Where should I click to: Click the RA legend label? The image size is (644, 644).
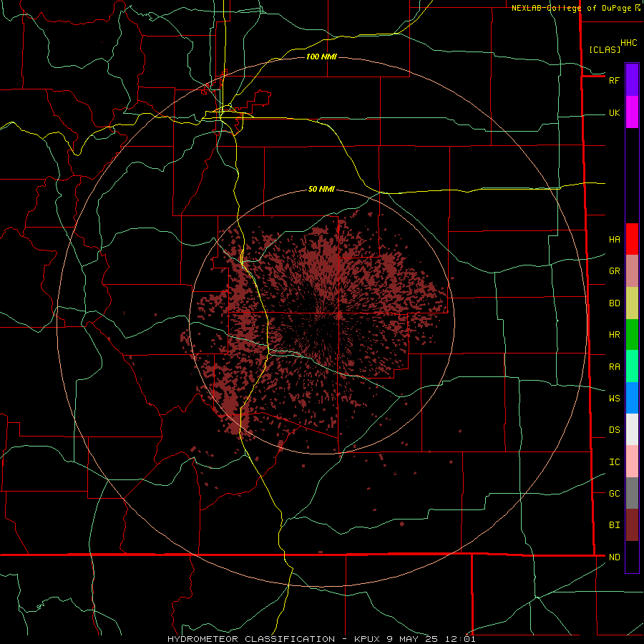coord(615,367)
